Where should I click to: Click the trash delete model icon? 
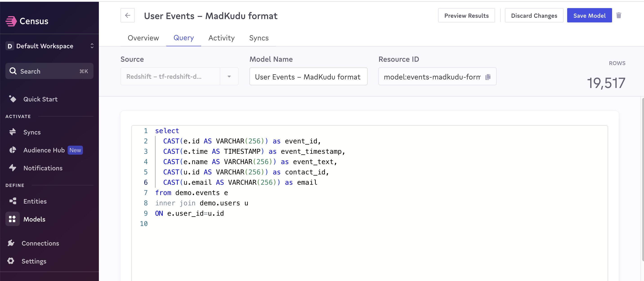coord(619,15)
